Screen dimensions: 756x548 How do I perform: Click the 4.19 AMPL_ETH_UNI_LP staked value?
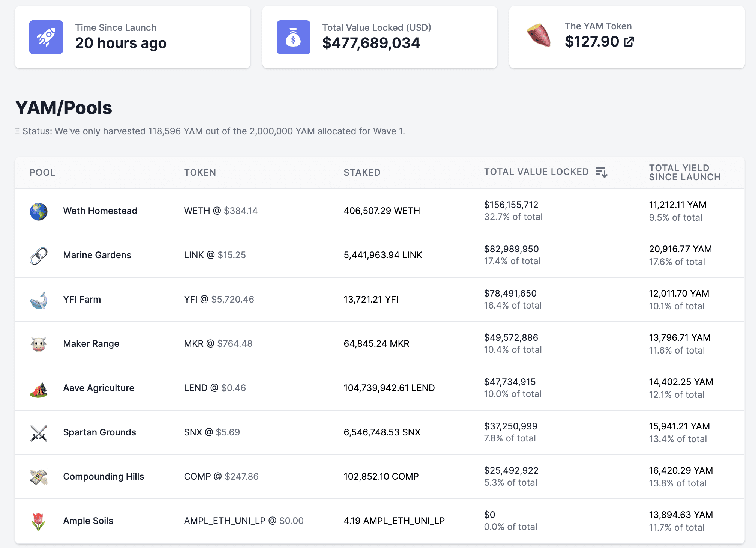click(x=394, y=521)
